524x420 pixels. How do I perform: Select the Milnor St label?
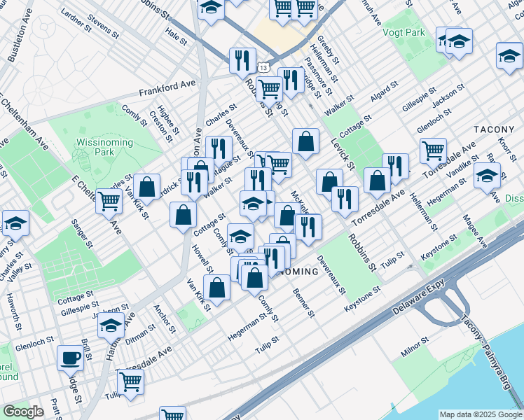tap(415, 347)
